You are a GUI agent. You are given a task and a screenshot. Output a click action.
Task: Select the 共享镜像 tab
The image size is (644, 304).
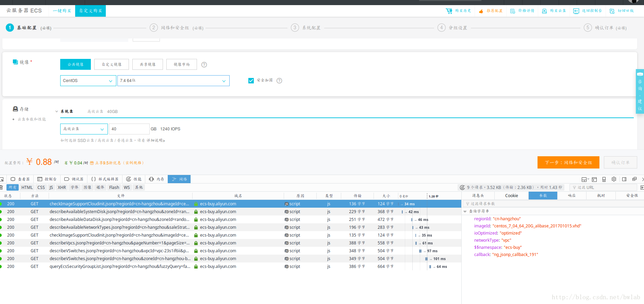(x=148, y=64)
